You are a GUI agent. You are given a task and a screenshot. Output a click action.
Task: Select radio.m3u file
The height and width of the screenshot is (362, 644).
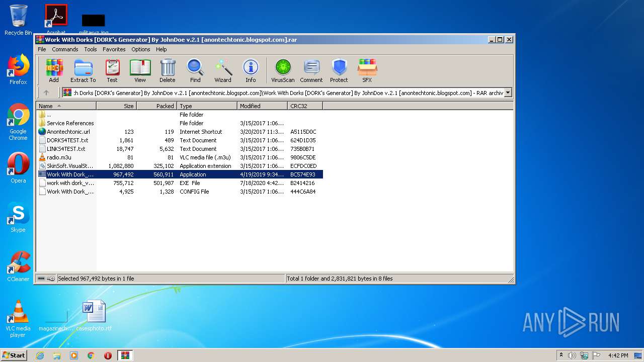click(180, 157)
